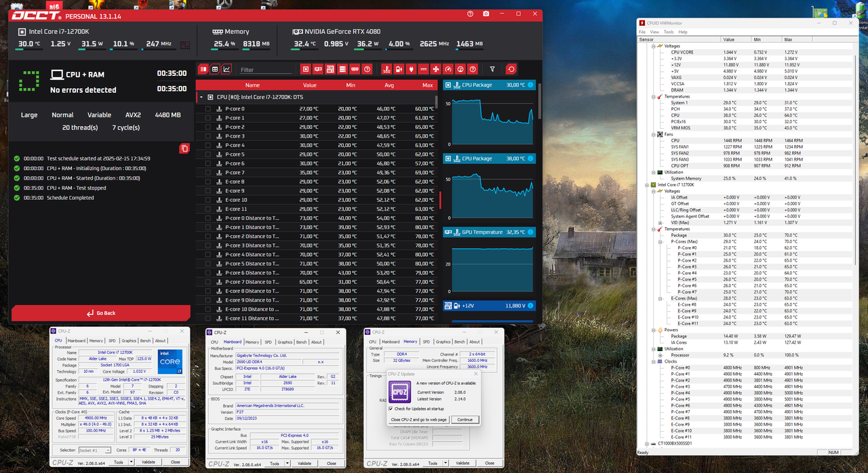Image resolution: width=868 pixels, height=473 pixels.
Task: Collapse Clocks node in HWMonitor
Action: pos(654,361)
